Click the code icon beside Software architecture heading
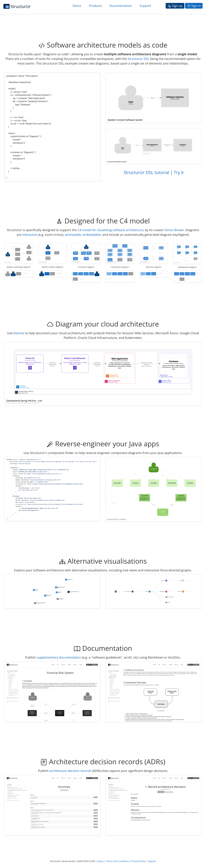Image resolution: width=206 pixels, height=868 pixels. (42, 45)
